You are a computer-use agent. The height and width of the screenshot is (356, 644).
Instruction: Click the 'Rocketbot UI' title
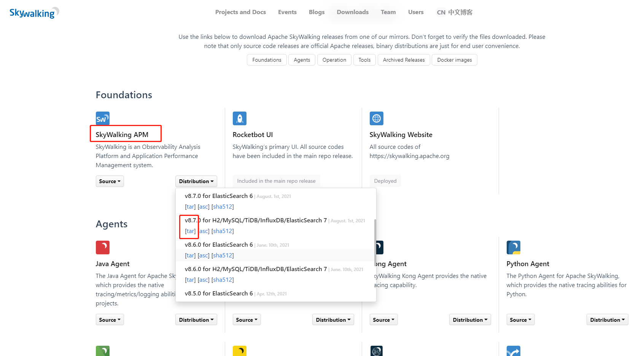[253, 135]
